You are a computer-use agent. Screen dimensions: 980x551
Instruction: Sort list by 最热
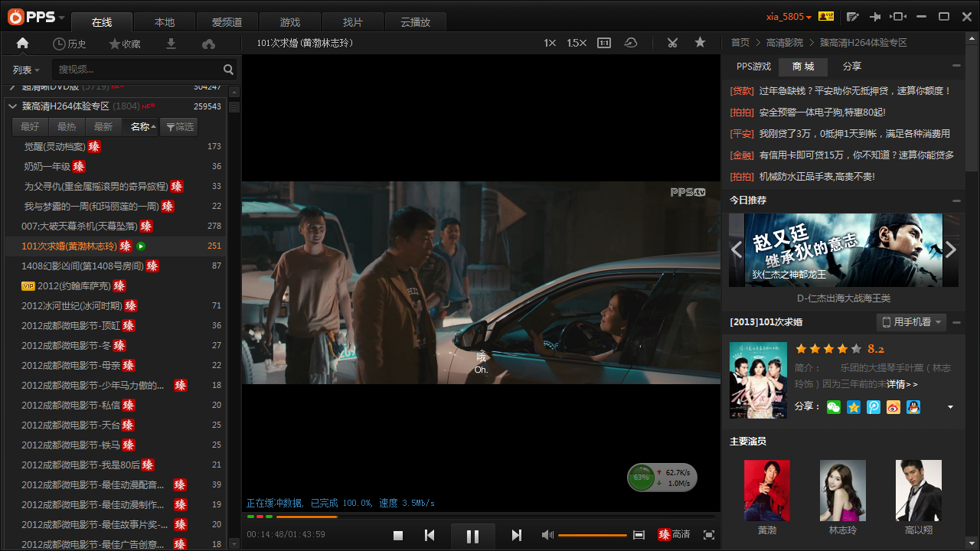[67, 127]
